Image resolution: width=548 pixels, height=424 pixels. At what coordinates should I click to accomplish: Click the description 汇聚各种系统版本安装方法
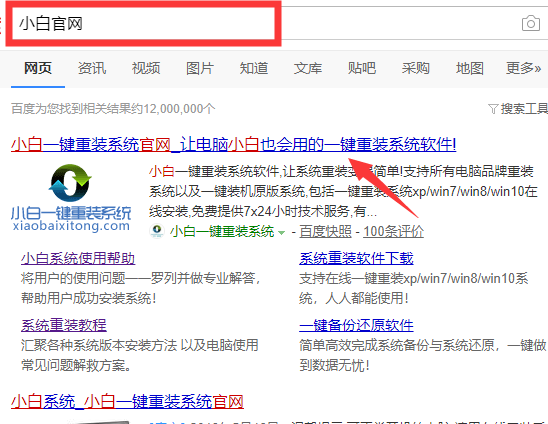point(99,345)
